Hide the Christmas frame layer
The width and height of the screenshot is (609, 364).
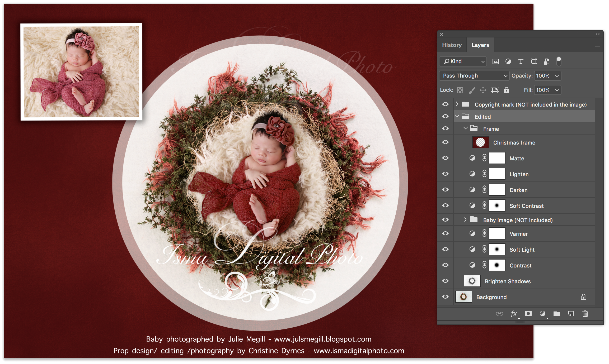coord(446,142)
